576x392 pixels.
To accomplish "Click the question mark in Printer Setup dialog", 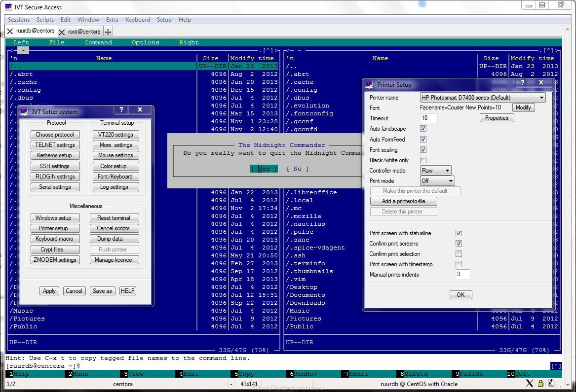I will click(522, 82).
